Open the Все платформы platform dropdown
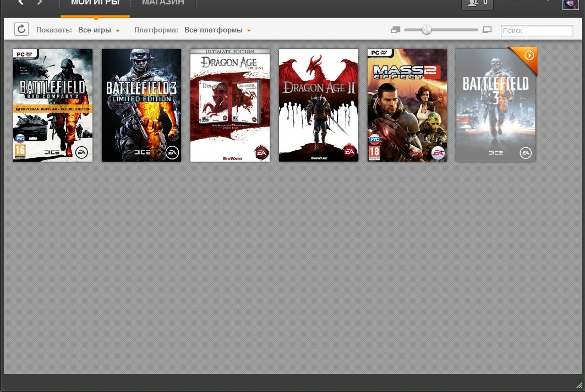Viewport: 585px width, 392px height. (217, 30)
